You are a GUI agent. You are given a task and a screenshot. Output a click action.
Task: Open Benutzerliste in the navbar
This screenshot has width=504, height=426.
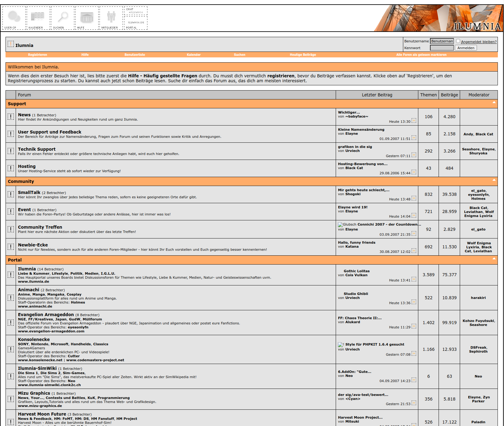coord(135,55)
